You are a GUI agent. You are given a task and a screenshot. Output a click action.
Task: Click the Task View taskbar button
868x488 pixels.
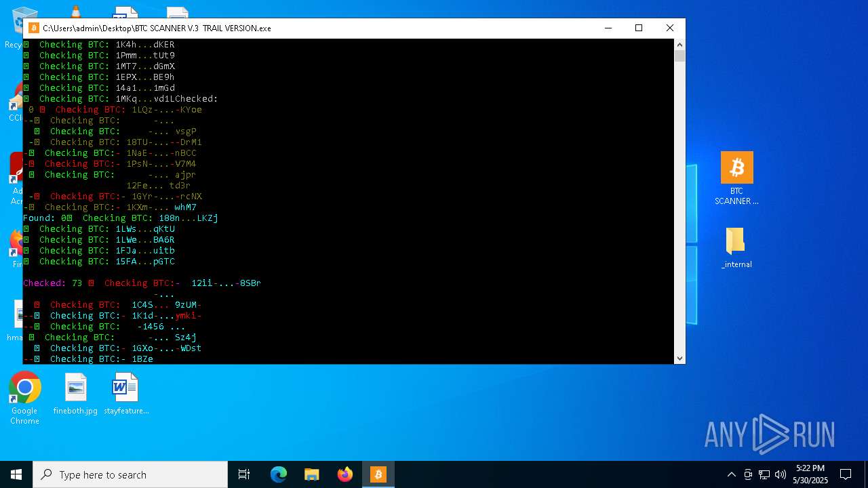244,474
